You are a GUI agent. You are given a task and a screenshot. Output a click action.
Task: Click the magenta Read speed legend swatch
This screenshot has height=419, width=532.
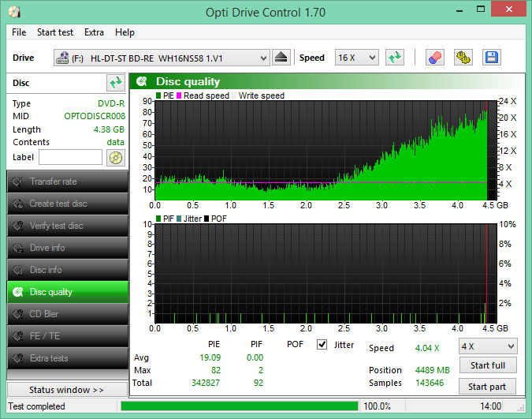[179, 95]
